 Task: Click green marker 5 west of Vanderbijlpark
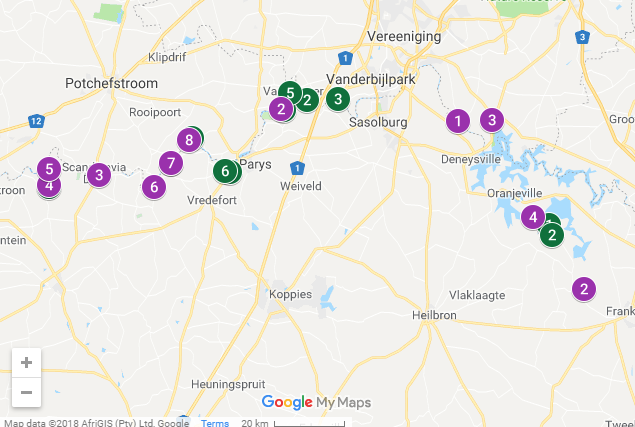(x=290, y=93)
